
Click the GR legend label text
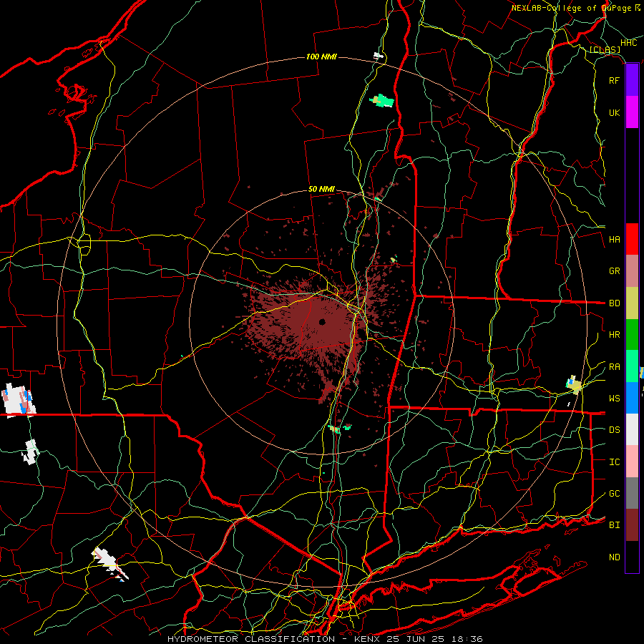click(x=614, y=271)
